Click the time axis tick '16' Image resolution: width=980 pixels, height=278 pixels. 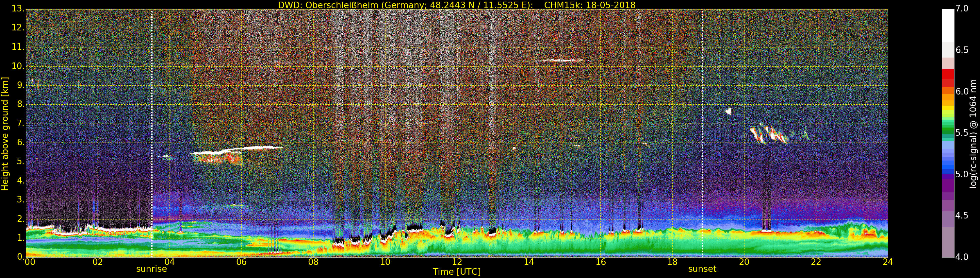[601, 262]
